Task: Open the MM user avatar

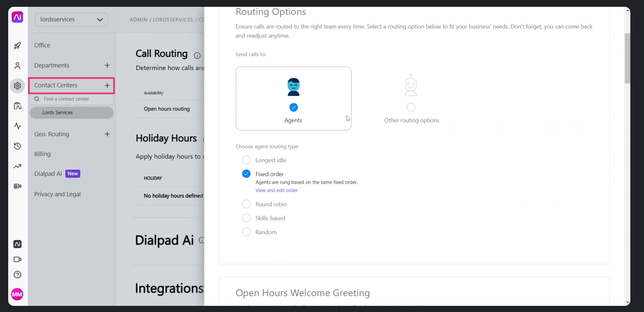Action: pos(17,294)
